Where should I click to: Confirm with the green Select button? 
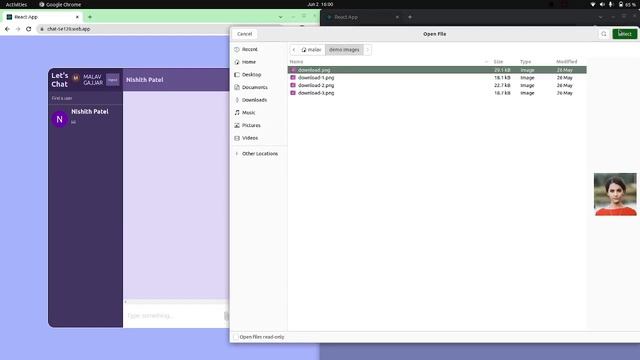[x=624, y=34]
